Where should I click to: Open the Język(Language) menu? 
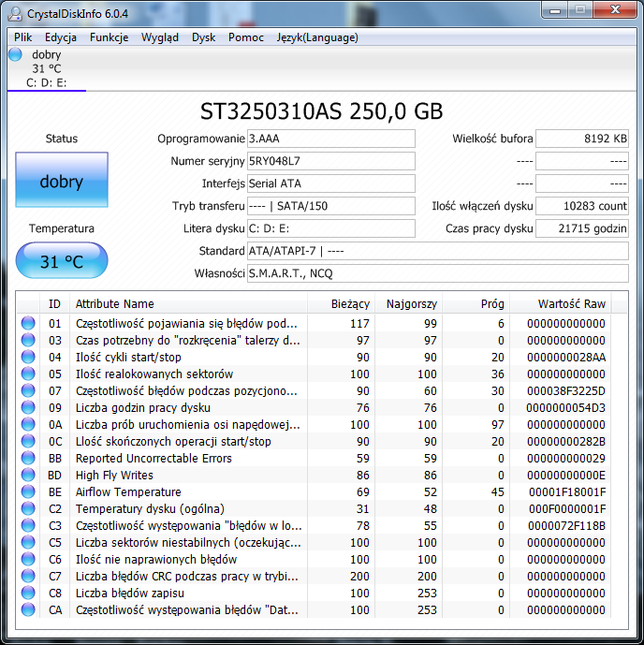pyautogui.click(x=317, y=37)
